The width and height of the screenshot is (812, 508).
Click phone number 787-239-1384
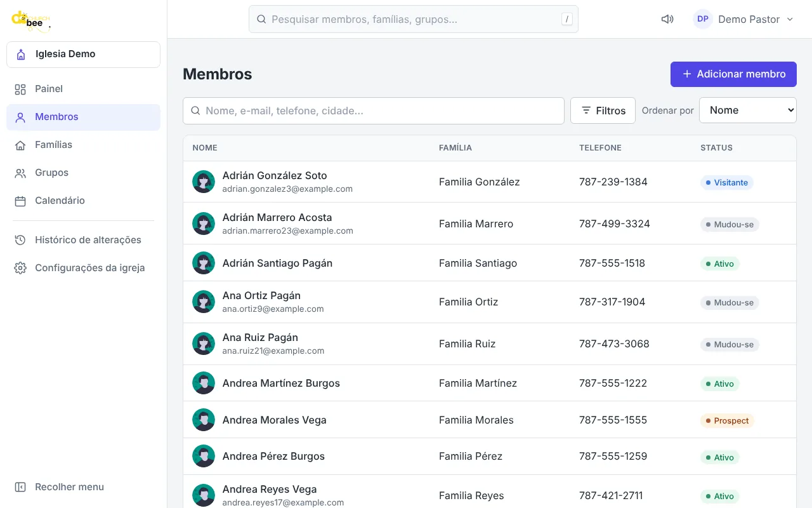pos(613,182)
